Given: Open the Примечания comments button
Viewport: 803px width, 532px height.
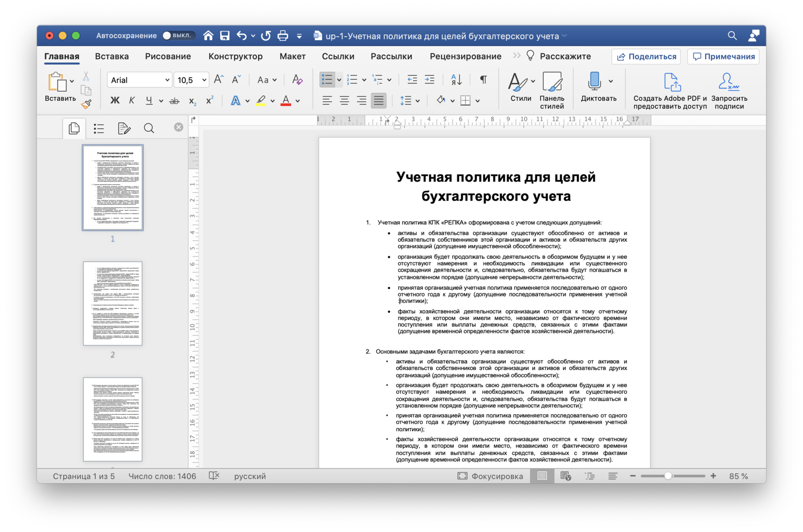Looking at the screenshot, I should [724, 56].
